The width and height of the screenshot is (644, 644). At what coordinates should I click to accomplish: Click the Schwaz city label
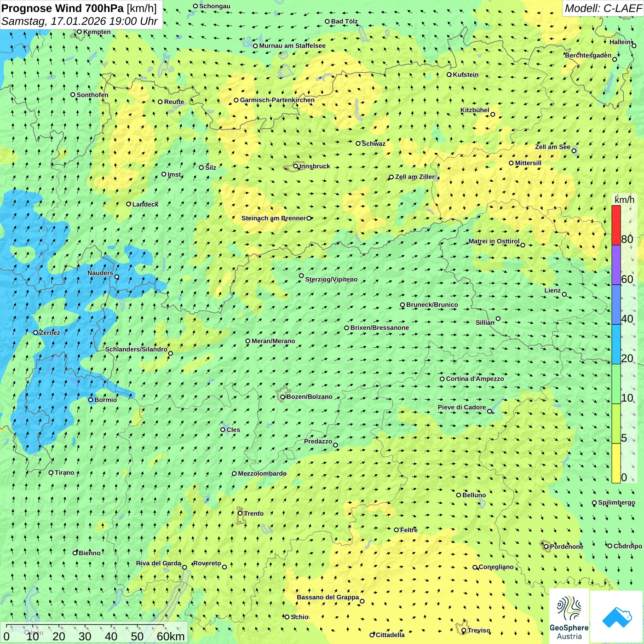pyautogui.click(x=374, y=144)
